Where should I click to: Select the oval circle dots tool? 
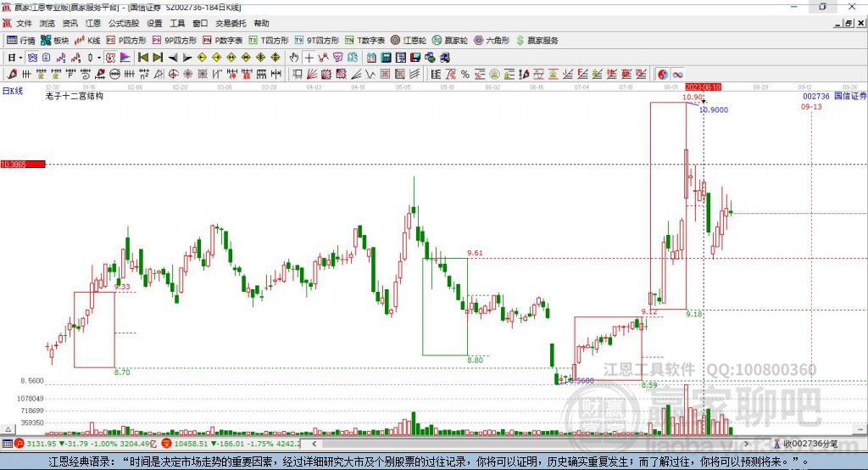point(114,75)
